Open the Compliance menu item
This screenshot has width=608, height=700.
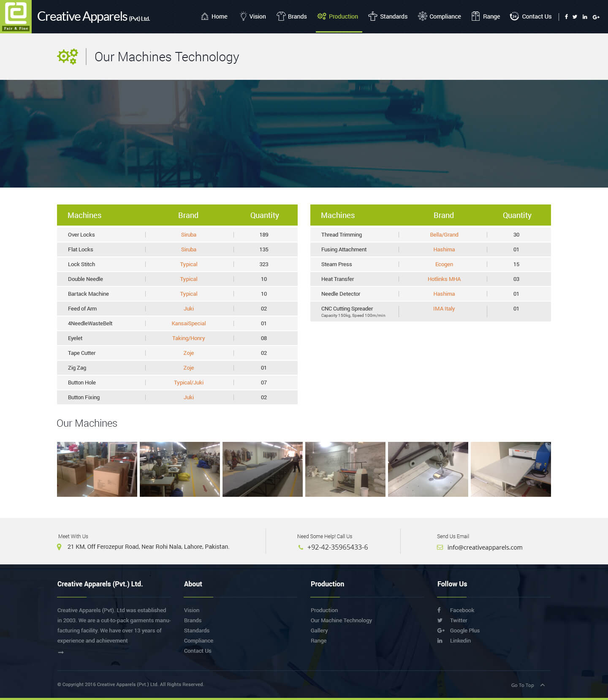[x=445, y=16]
